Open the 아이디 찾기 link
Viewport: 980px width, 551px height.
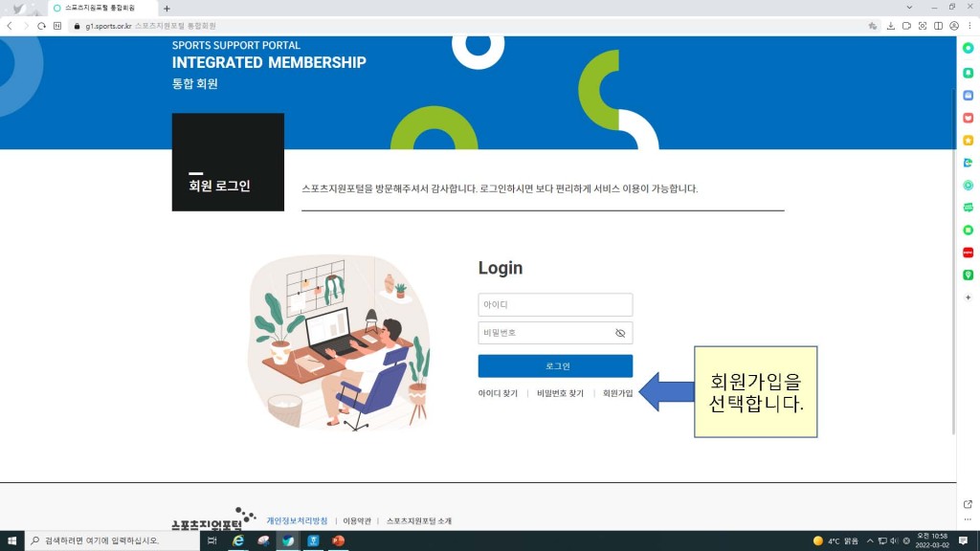498,393
